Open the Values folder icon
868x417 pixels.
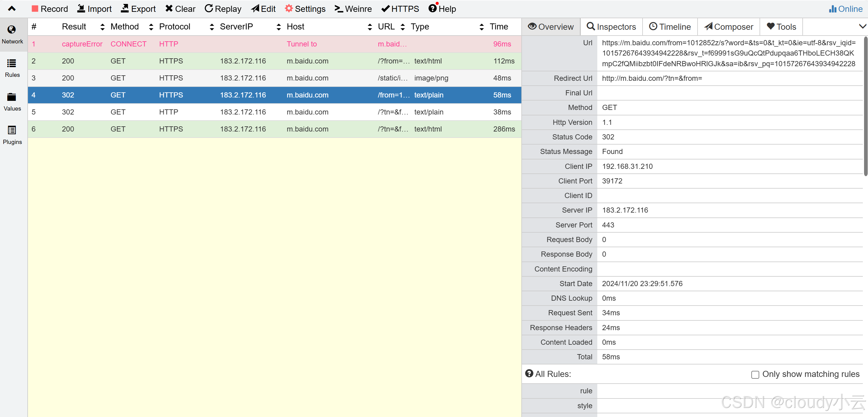coord(12,97)
